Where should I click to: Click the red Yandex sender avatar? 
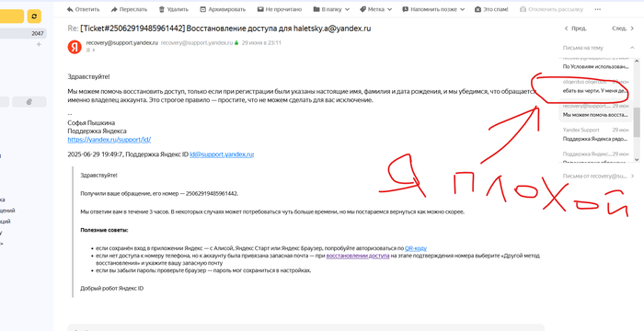75,46
